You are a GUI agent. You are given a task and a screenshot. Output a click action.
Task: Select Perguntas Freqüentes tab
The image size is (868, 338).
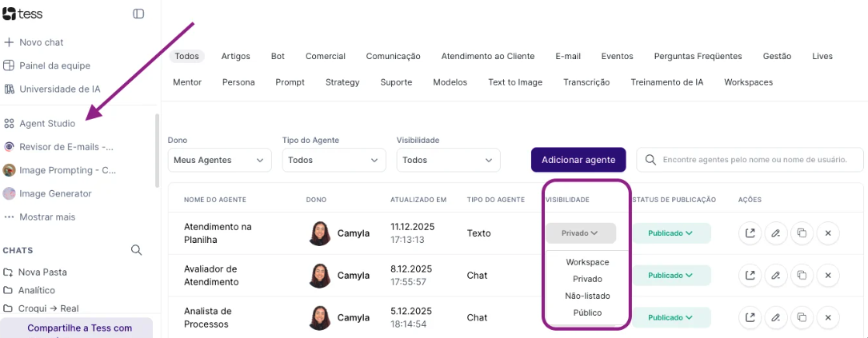pos(698,56)
